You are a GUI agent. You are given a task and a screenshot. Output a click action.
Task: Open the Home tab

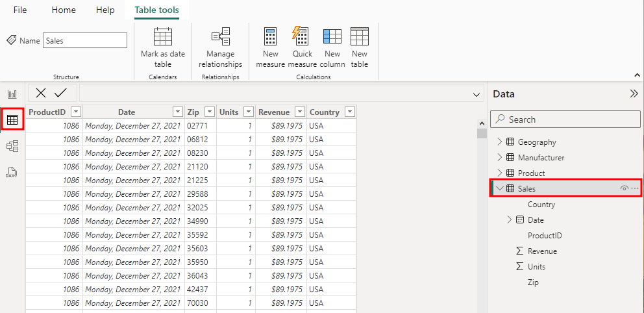coord(64,10)
